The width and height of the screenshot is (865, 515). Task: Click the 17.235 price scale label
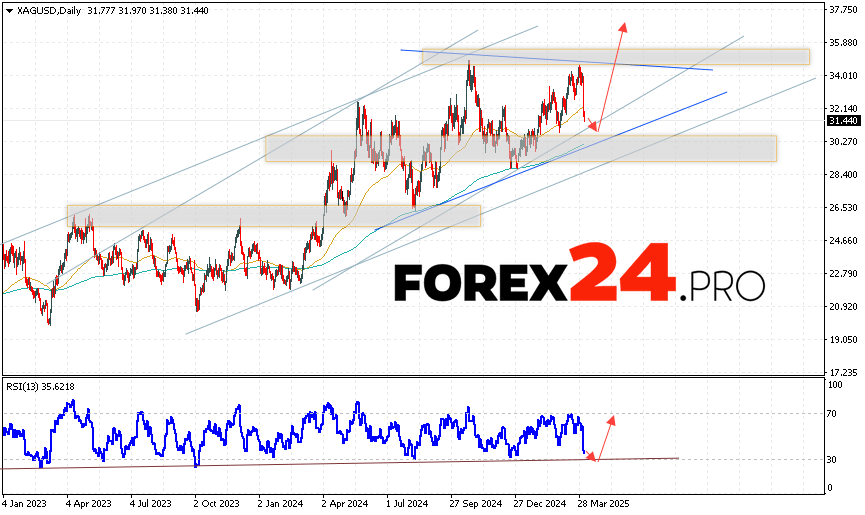[x=843, y=372]
